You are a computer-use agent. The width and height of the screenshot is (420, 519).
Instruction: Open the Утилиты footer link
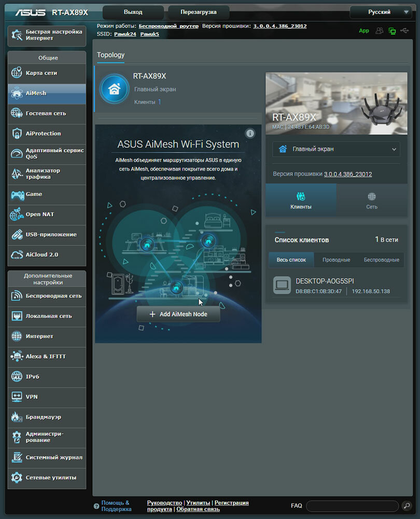click(198, 503)
